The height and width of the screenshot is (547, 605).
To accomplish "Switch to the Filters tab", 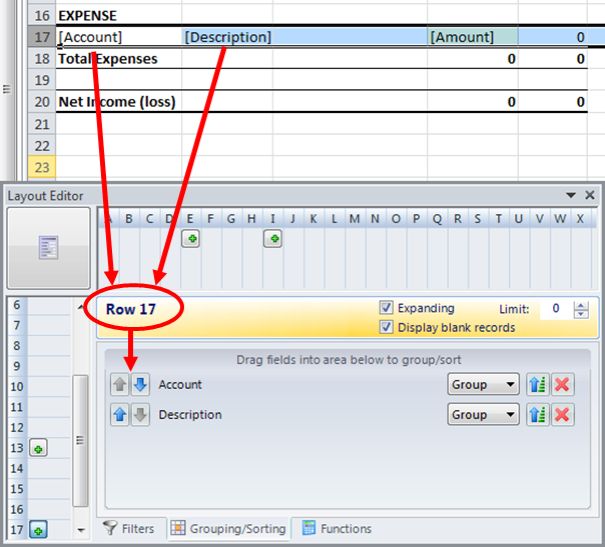I will coord(129,528).
